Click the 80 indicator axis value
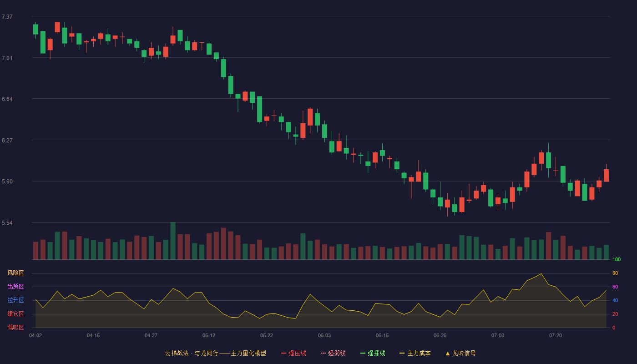Screen dimensions: 637x364 coord(615,273)
